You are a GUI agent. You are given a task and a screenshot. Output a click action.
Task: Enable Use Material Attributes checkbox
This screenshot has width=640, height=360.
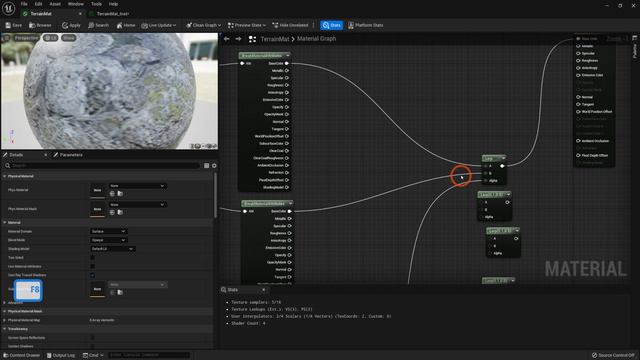(x=92, y=266)
